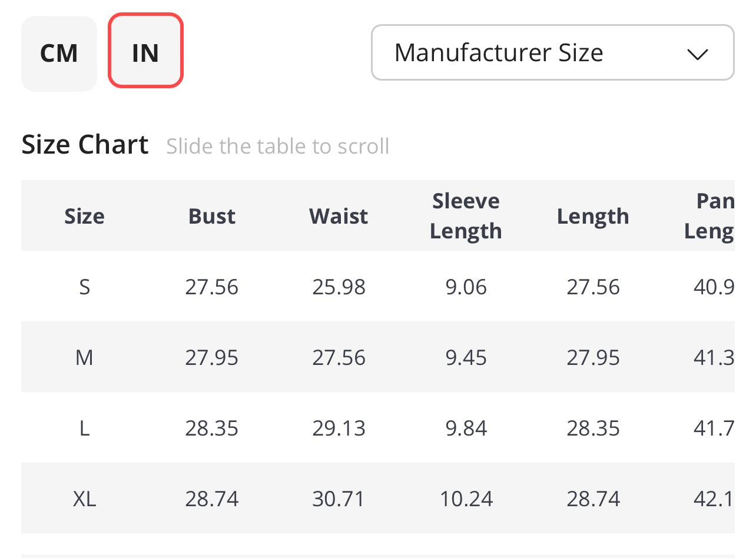Click the 'Slide the table to scroll' hint

277,146
